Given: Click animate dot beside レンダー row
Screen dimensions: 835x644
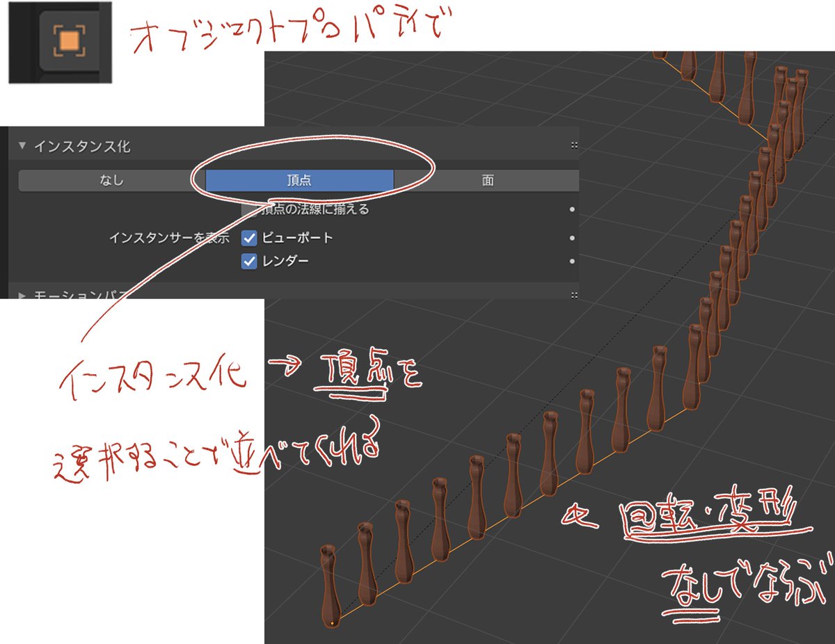Looking at the screenshot, I should point(572,261).
